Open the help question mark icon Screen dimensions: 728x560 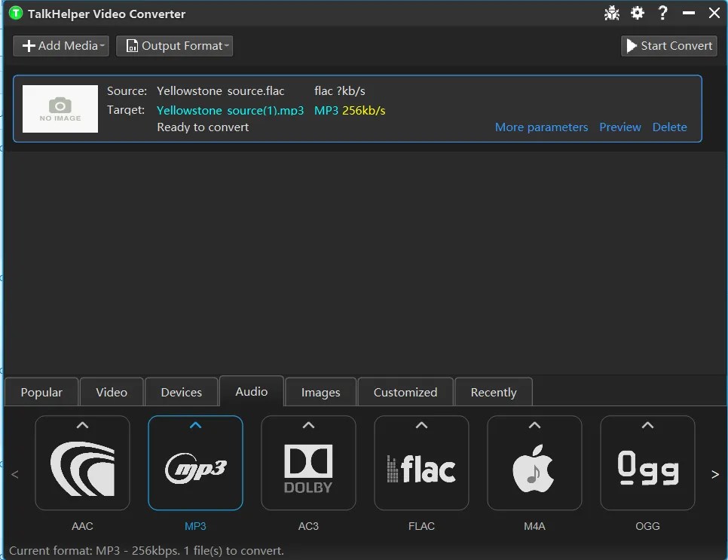[x=662, y=13]
